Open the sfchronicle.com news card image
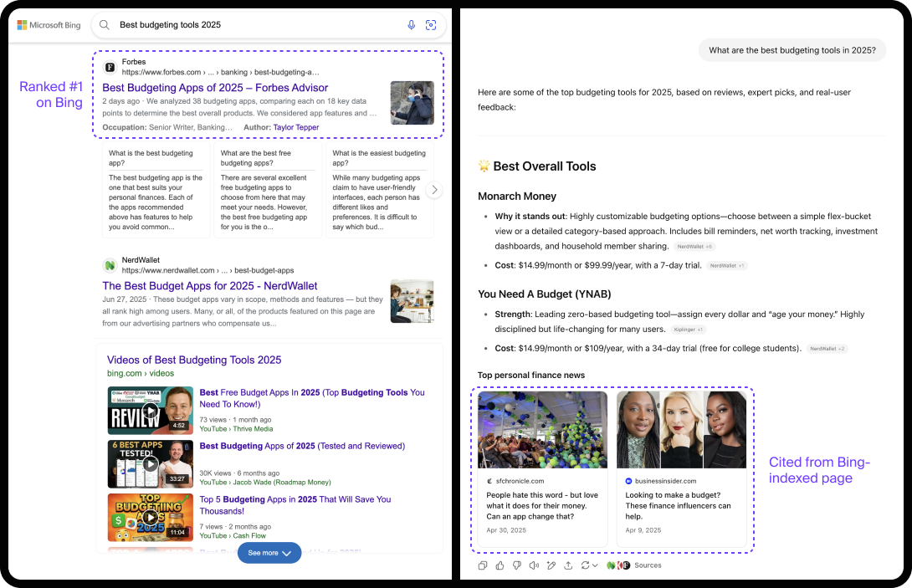912x588 pixels. 542,430
